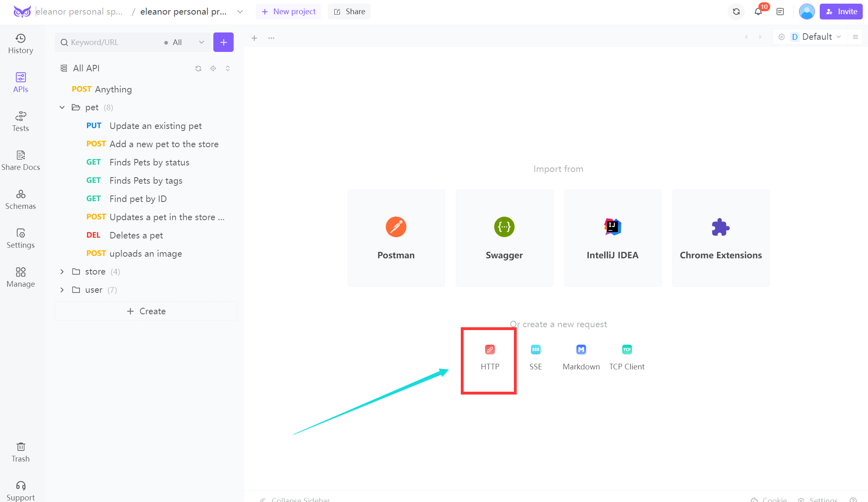
Task: Click the All dropdown filter button
Action: [184, 42]
